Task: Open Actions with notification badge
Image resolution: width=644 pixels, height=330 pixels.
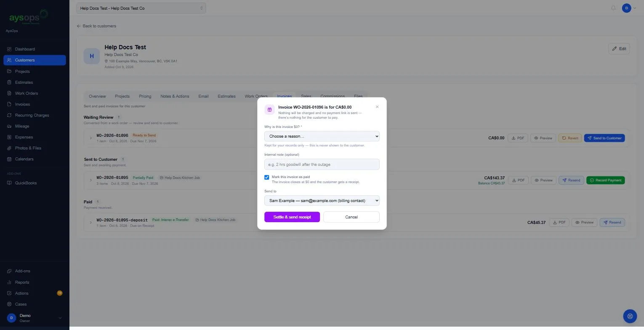Action: pos(35,293)
